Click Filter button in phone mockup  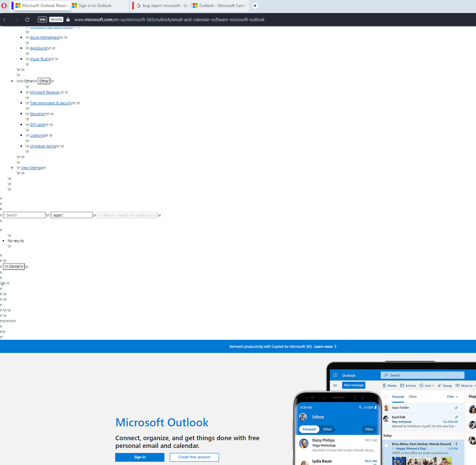click(x=369, y=429)
